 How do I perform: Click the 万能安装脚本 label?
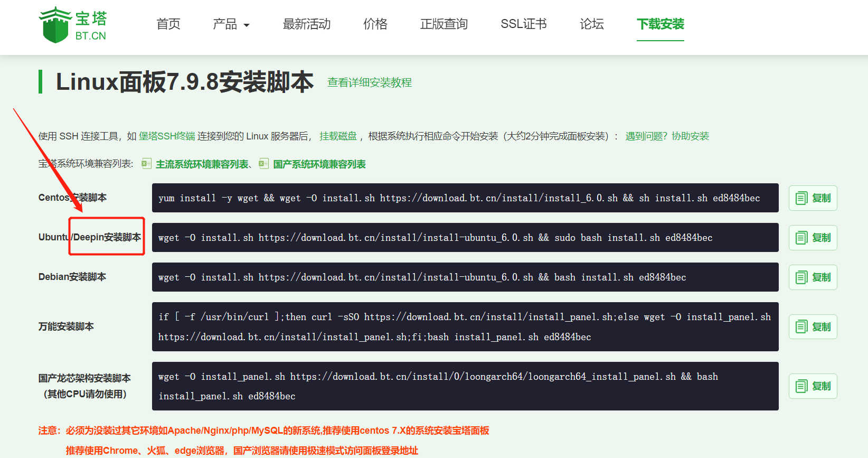(66, 326)
